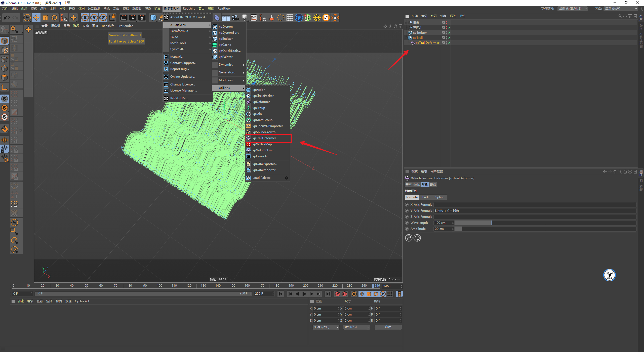Click the Record Active Objects button

pos(338,294)
